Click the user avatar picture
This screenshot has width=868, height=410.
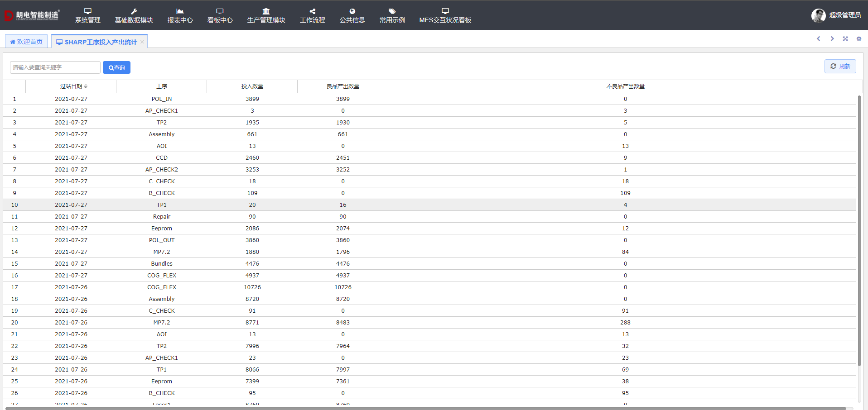tap(818, 15)
